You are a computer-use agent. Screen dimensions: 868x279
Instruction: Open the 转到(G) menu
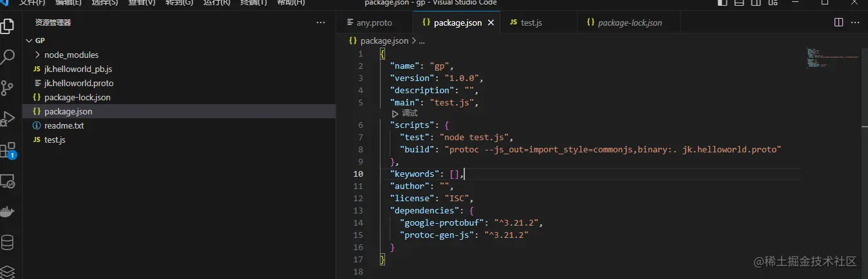(179, 3)
